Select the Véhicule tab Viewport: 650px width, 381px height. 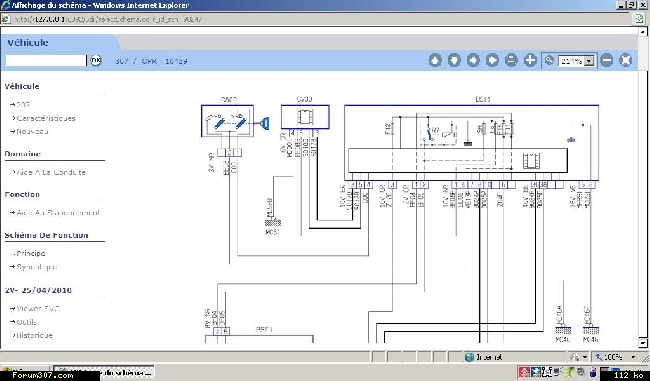[28, 43]
